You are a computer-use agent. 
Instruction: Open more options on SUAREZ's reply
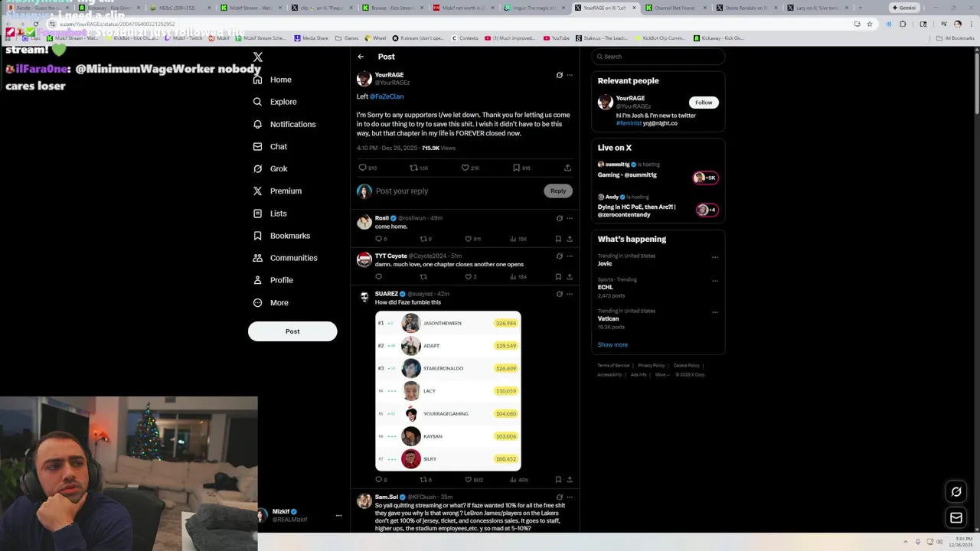(x=570, y=294)
